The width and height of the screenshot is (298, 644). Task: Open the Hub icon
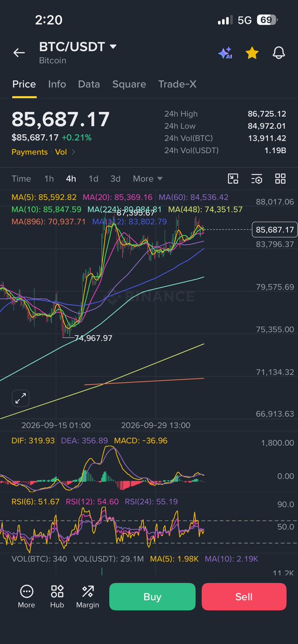pos(57,597)
